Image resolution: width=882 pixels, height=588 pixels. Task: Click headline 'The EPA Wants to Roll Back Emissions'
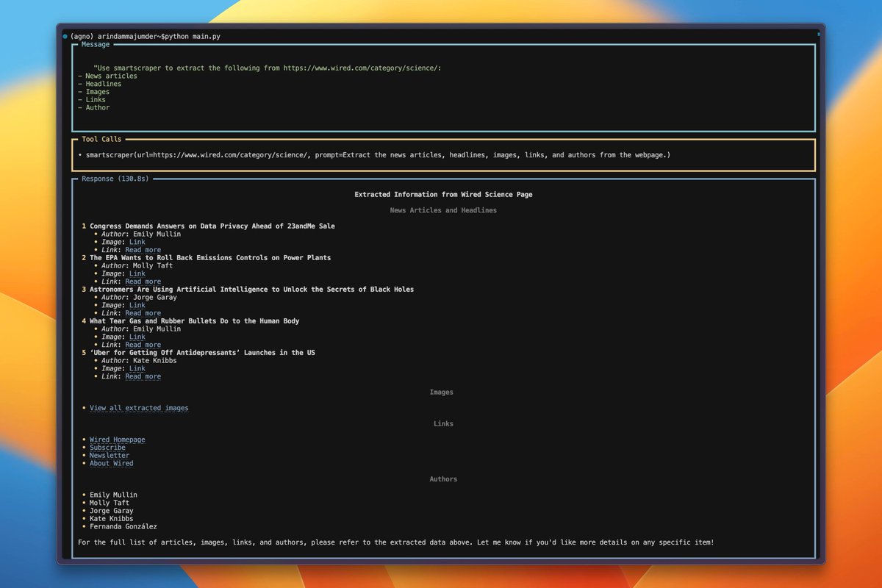210,258
